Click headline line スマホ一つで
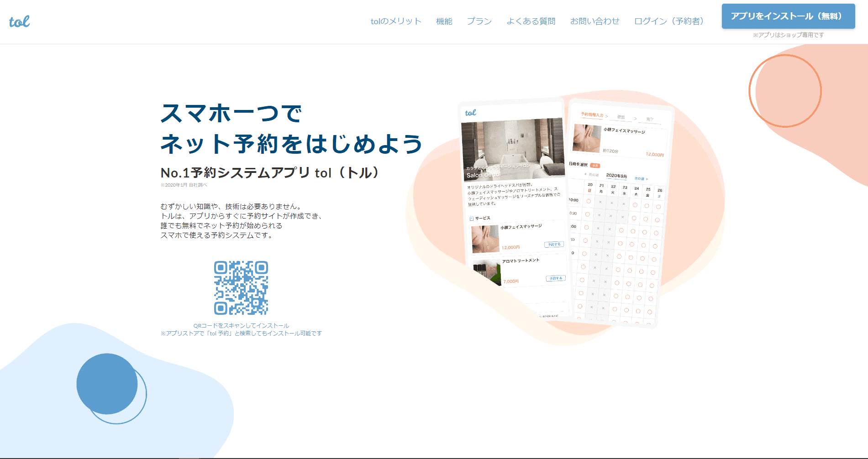 (231, 113)
